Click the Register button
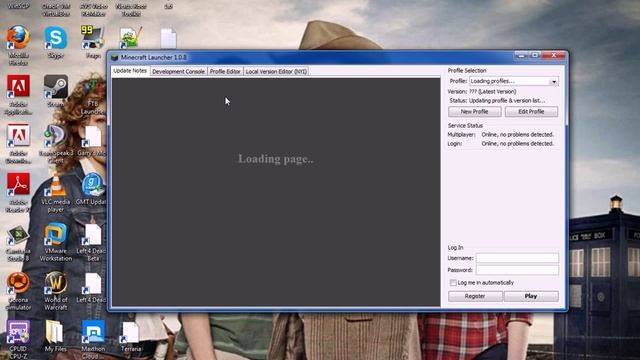640x360 pixels. pos(475,296)
